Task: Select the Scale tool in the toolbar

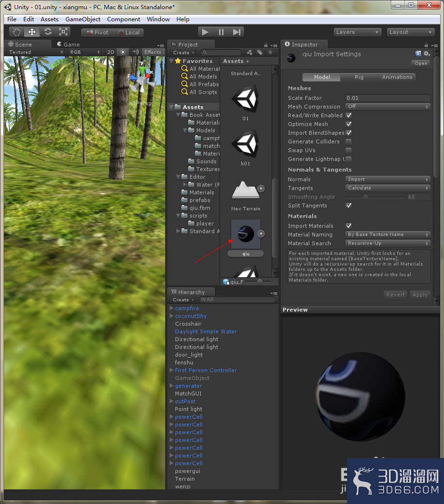Action: pos(63,31)
